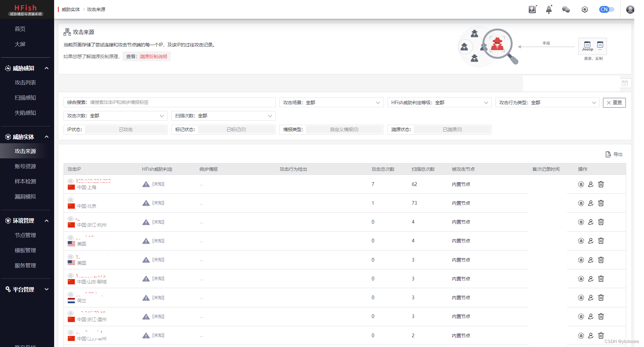
Task: Trace source icon for 中国·上海 row
Action: (581, 184)
